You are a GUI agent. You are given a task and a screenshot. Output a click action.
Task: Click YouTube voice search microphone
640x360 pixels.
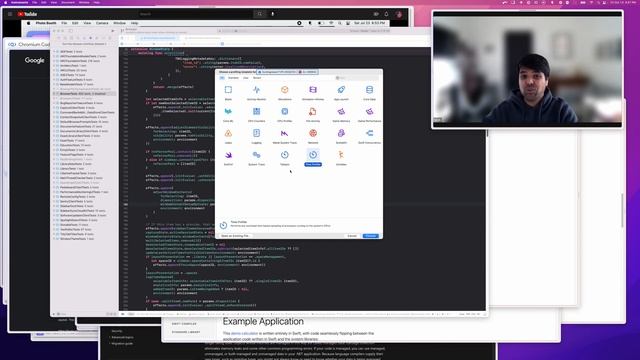point(273,14)
